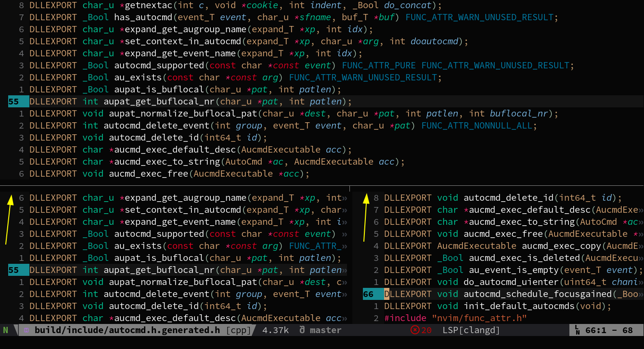Click the green Normal mode N indicator
The height and width of the screenshot is (349, 644).
coord(5,330)
